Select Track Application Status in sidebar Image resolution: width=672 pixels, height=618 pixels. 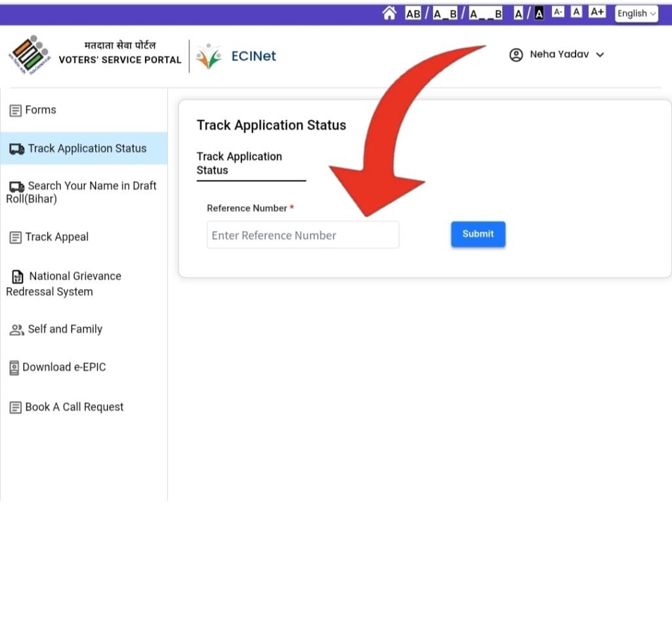[x=87, y=148]
